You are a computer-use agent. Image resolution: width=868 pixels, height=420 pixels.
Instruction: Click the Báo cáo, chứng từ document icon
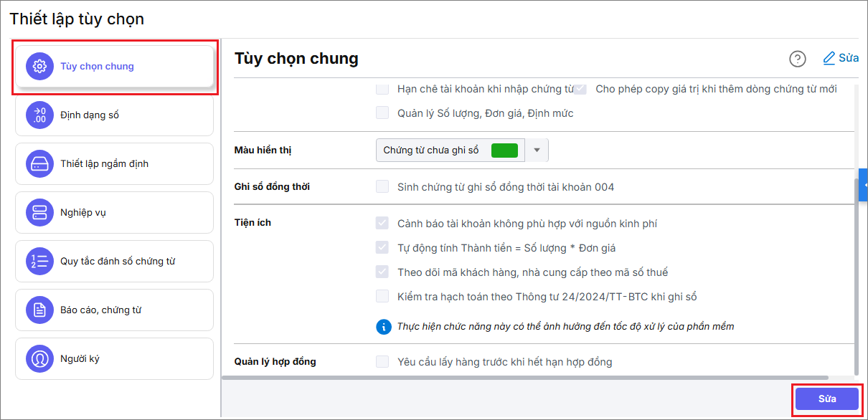[x=40, y=310]
